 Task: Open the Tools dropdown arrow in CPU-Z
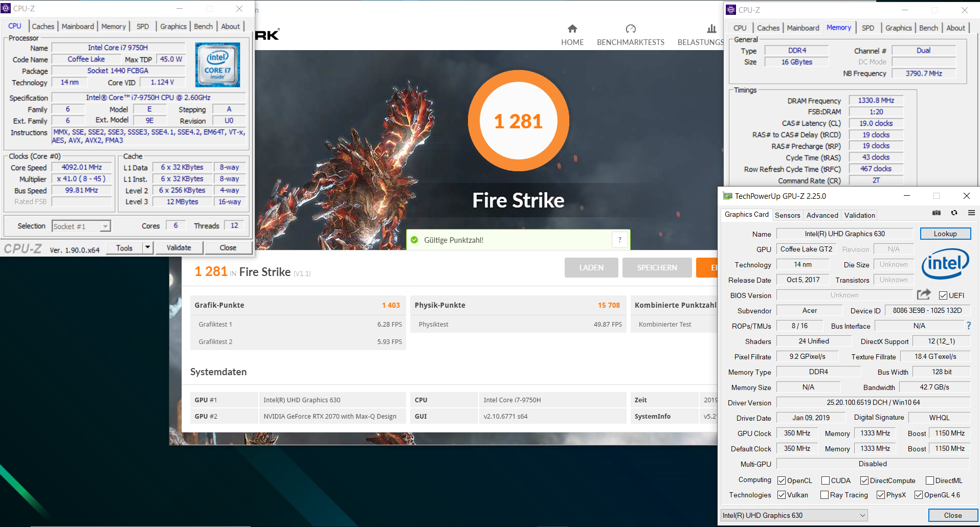(x=147, y=247)
